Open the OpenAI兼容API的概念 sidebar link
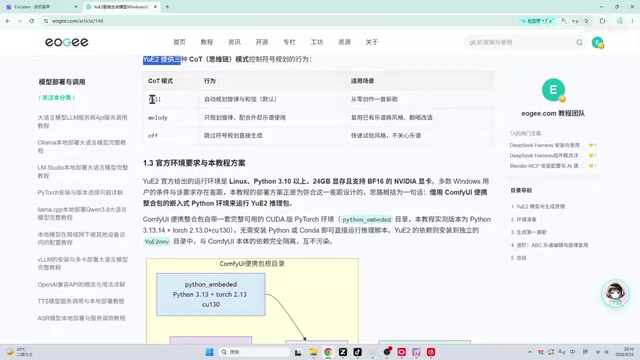 click(81, 284)
